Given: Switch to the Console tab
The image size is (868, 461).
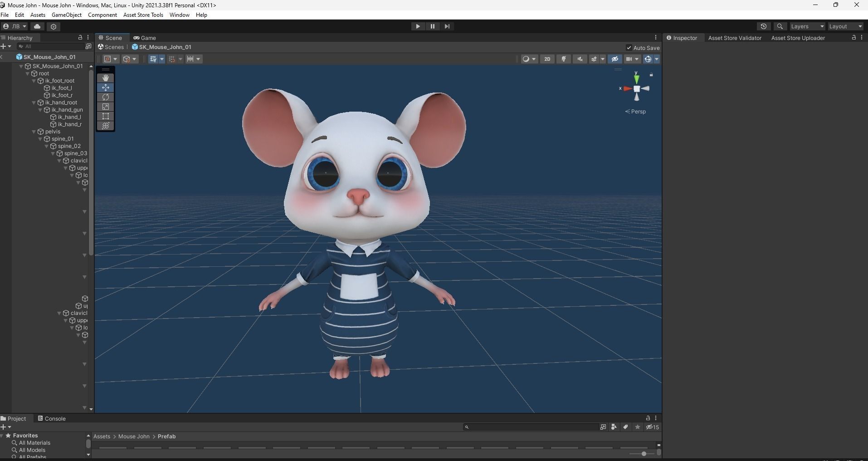Looking at the screenshot, I should coord(52,418).
